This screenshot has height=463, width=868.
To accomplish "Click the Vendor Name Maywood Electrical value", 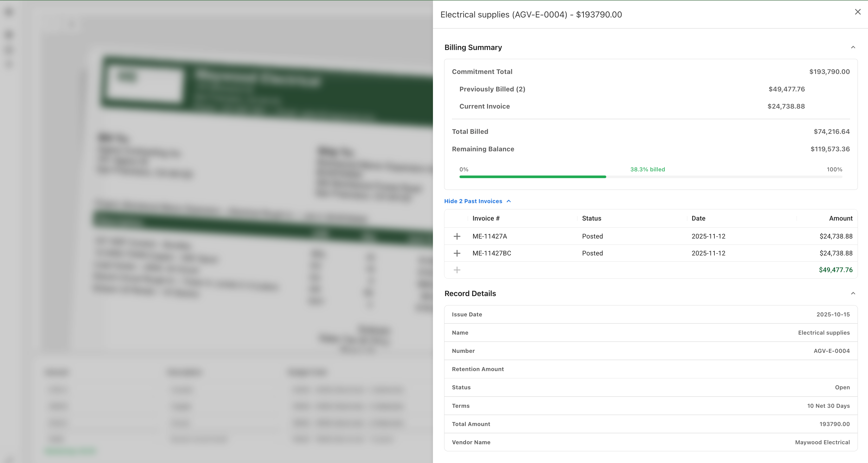I will coord(822,442).
